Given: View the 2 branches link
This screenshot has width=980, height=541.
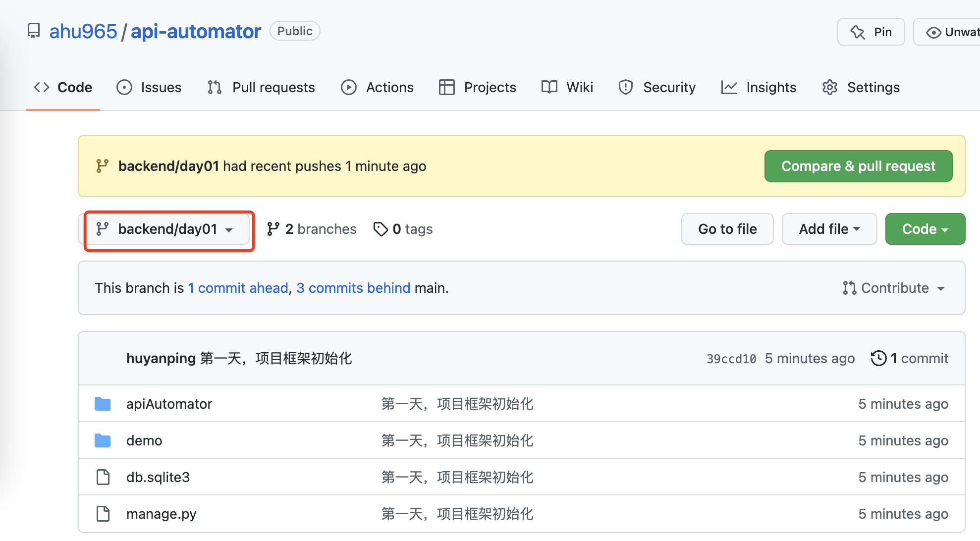Looking at the screenshot, I should point(312,229).
